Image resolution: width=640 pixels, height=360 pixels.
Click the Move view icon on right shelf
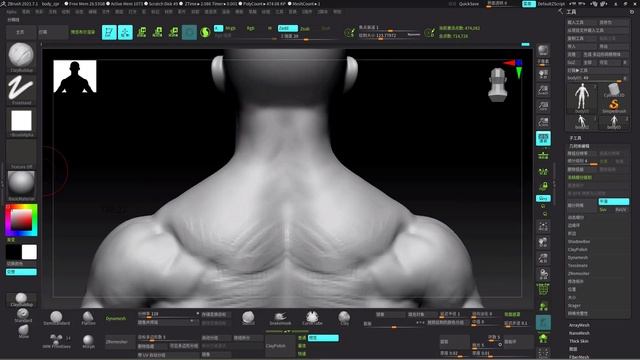click(543, 243)
